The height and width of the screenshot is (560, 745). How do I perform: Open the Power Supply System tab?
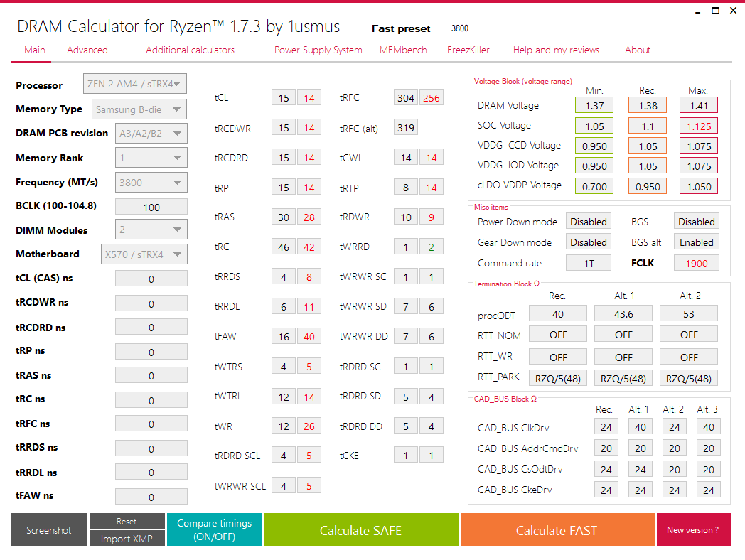318,50
